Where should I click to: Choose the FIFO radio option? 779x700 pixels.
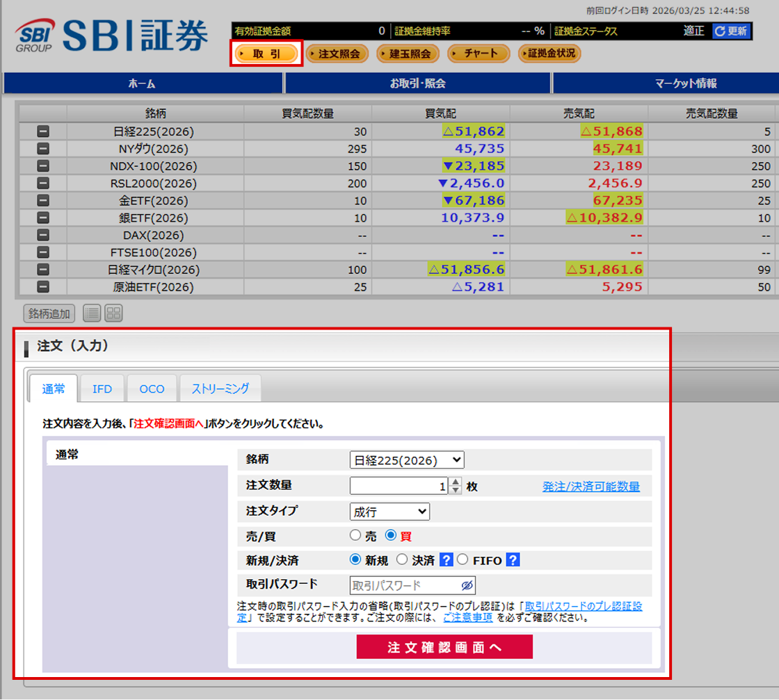(x=463, y=560)
